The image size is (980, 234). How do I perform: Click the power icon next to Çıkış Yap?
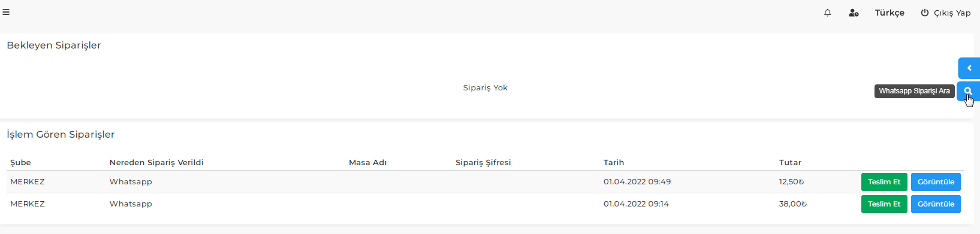coord(925,13)
